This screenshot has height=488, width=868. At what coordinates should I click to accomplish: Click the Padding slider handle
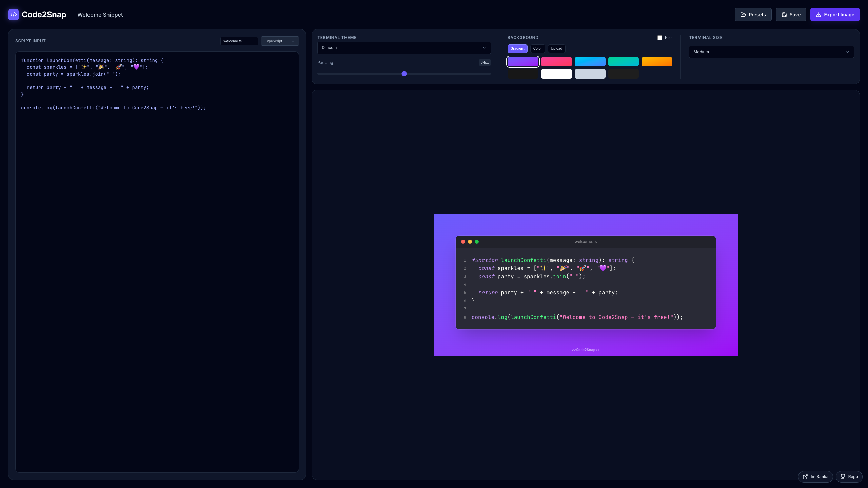[x=404, y=74]
